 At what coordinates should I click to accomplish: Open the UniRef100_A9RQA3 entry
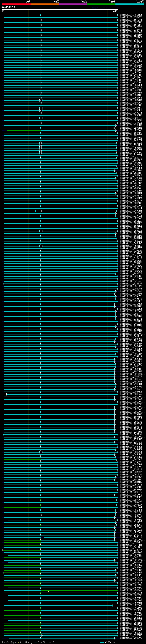pyautogui.click(x=131, y=53)
